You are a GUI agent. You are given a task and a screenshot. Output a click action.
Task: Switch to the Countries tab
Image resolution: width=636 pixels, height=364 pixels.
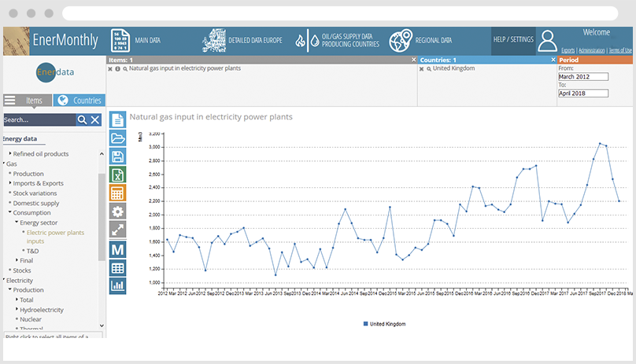pyautogui.click(x=79, y=101)
